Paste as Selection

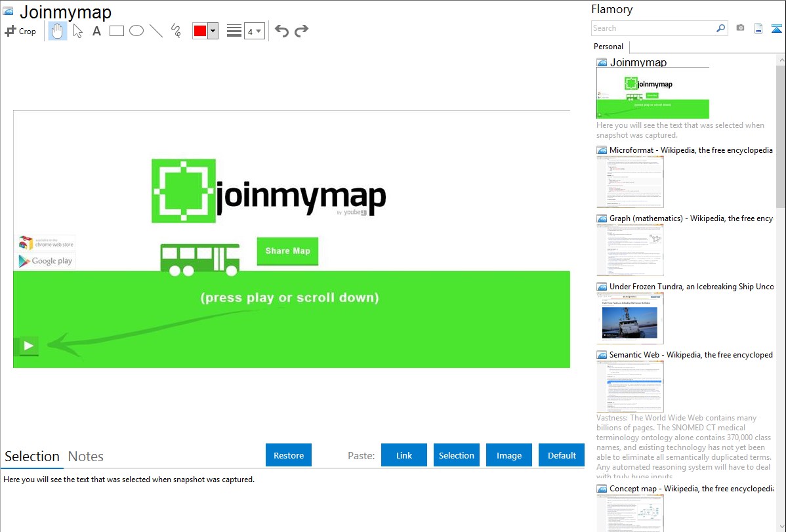click(456, 455)
